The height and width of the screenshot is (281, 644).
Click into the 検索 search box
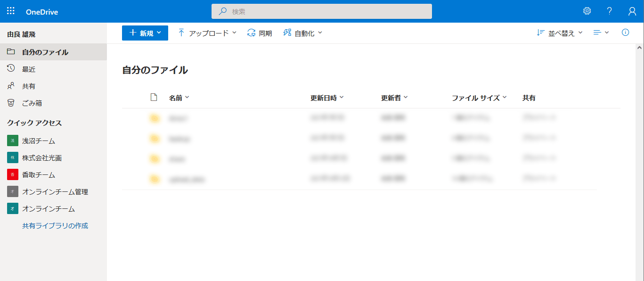coord(322,11)
